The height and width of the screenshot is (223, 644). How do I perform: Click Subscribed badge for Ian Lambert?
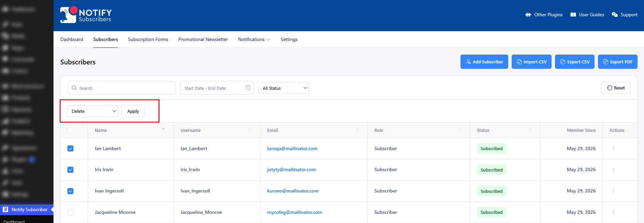492,148
